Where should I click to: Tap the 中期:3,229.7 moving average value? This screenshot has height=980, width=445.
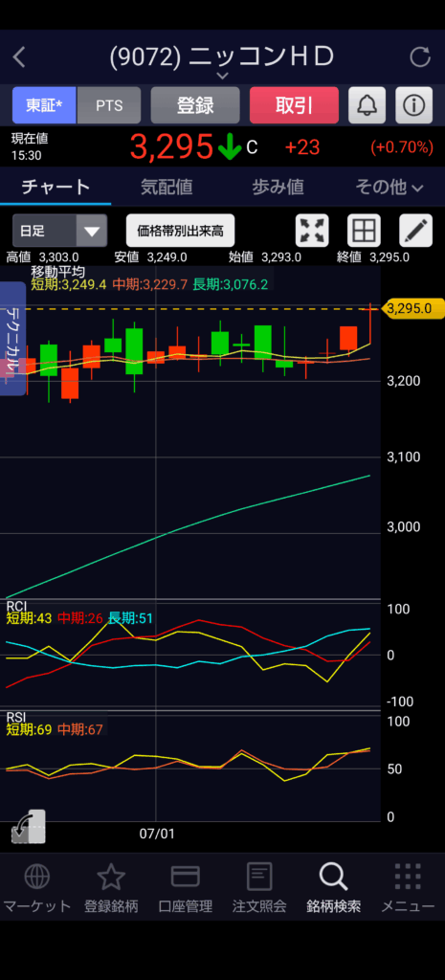pyautogui.click(x=150, y=285)
